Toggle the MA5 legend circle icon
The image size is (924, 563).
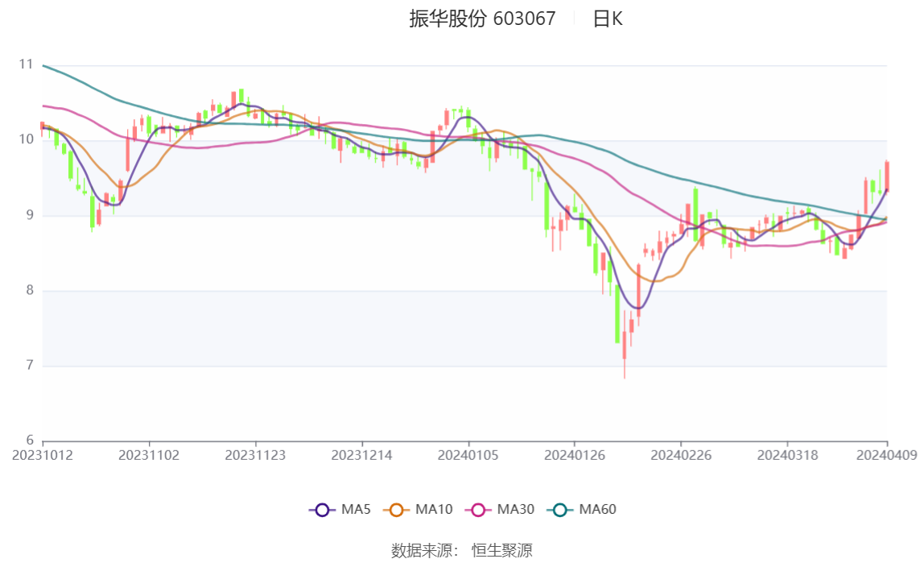tap(322, 510)
